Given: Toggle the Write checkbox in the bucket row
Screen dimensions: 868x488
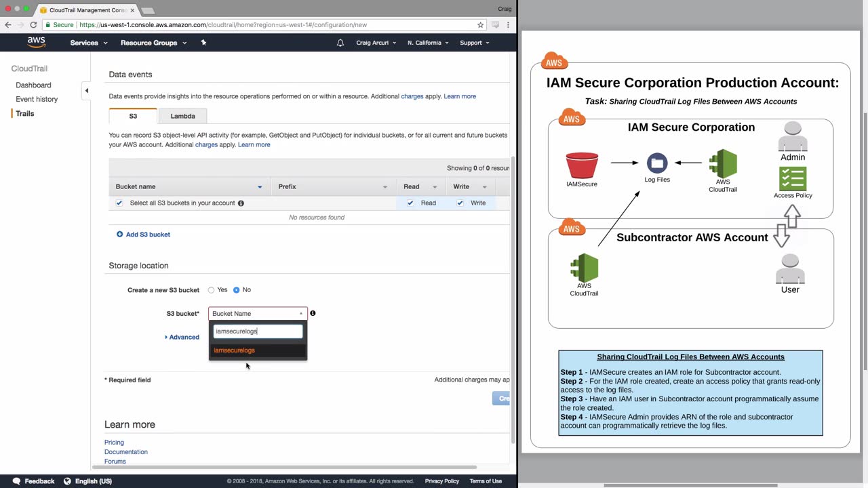Looking at the screenshot, I should 460,203.
